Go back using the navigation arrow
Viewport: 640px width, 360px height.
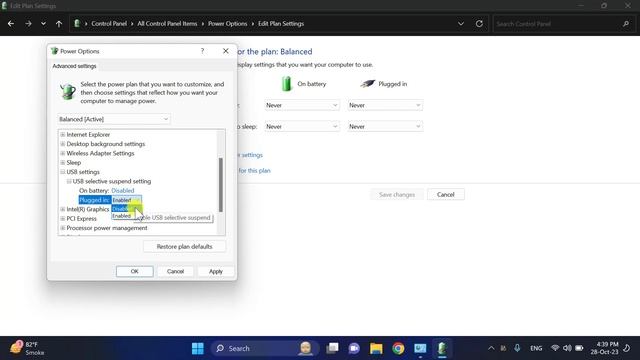11,24
